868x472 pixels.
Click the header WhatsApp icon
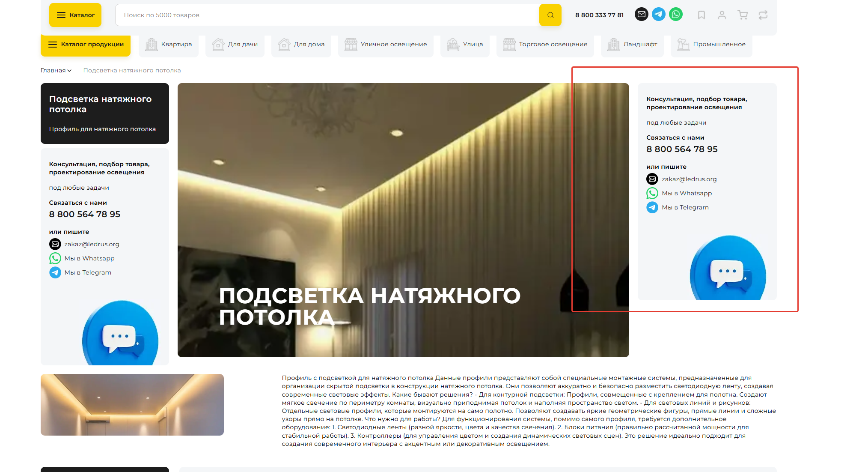pyautogui.click(x=675, y=15)
